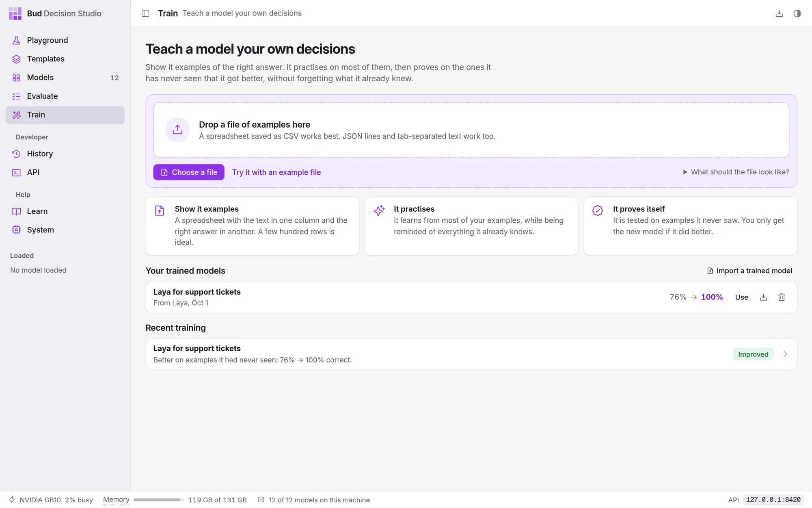Delete the Laya for support tickets model

pos(782,297)
